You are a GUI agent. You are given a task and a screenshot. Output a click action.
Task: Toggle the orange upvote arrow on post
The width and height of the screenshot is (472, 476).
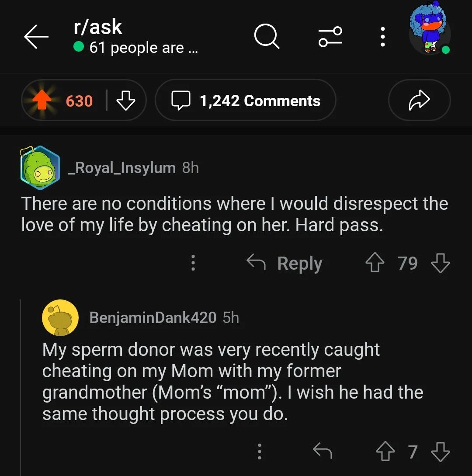point(42,101)
